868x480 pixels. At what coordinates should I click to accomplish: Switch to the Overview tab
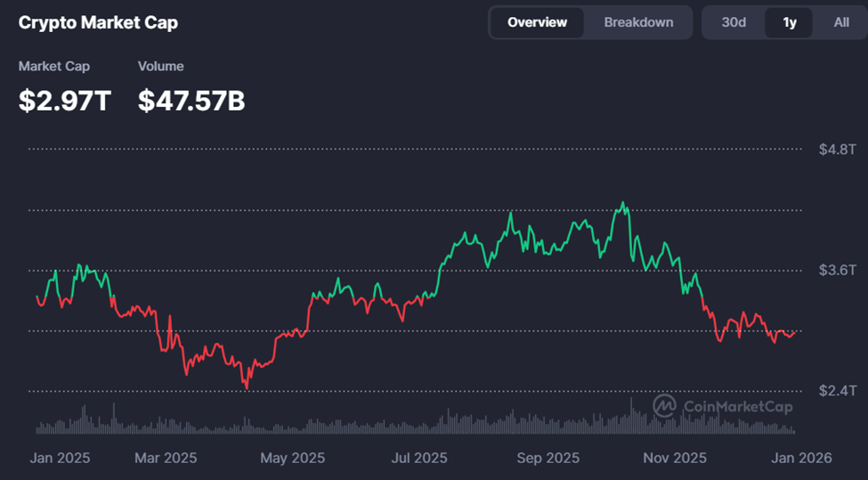(x=537, y=22)
